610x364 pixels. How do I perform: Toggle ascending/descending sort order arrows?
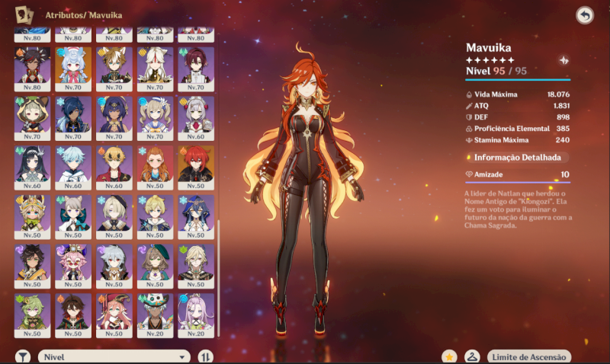click(x=205, y=356)
